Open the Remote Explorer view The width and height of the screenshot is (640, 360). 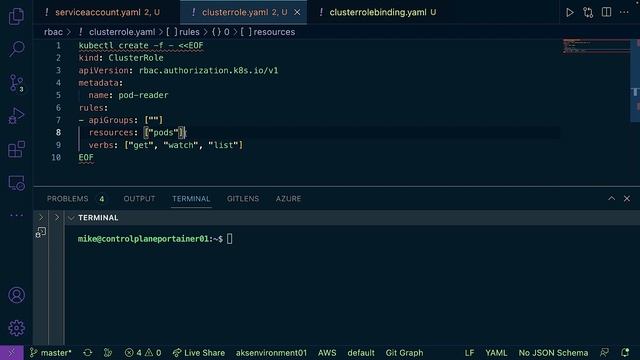(16, 183)
